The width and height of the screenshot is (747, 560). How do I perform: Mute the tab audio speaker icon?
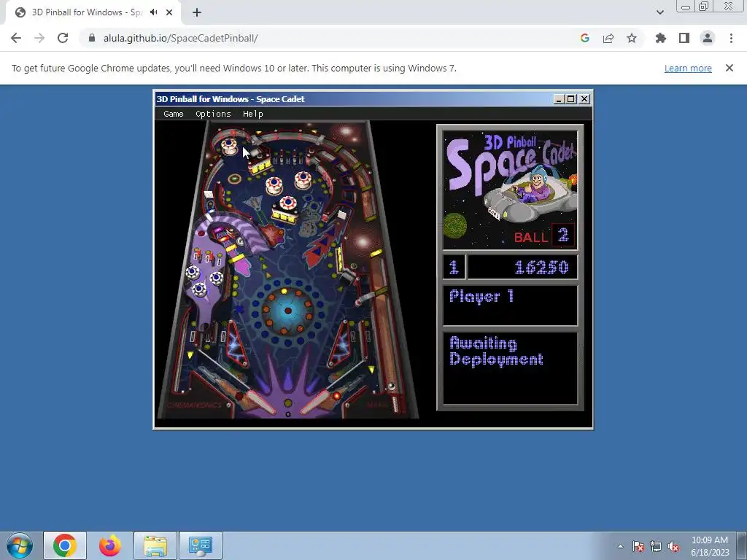coord(153,12)
